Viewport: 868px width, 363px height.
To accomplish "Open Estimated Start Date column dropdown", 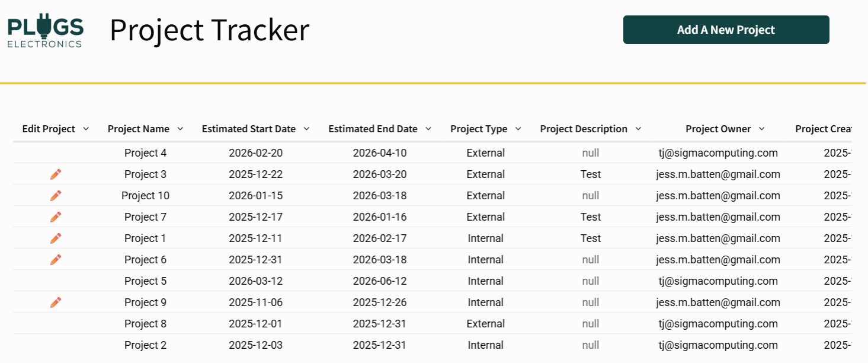I will [x=306, y=129].
